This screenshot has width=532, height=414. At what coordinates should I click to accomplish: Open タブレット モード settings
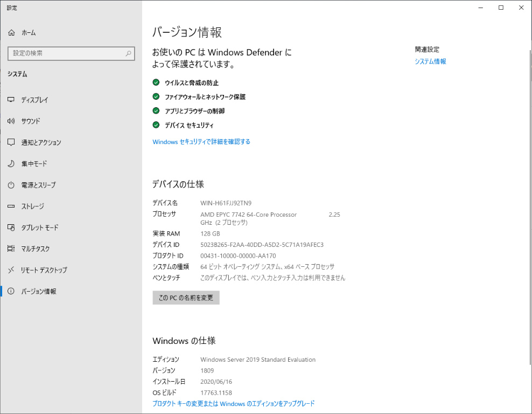[71, 227]
